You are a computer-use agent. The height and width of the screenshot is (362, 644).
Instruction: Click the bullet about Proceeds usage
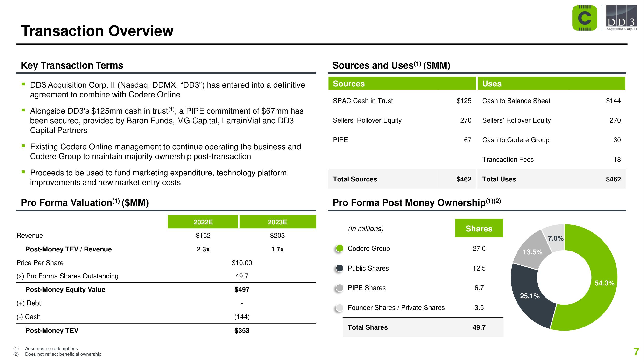[158, 178]
